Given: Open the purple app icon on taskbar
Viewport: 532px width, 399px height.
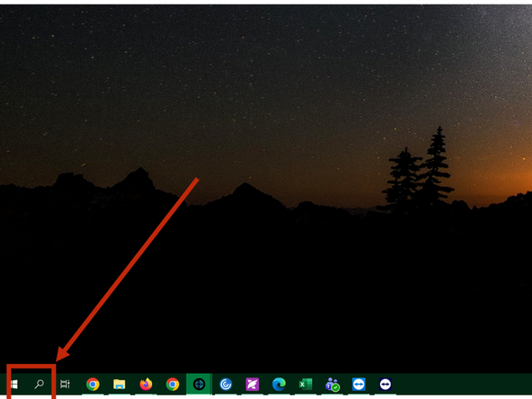Looking at the screenshot, I should pos(253,385).
